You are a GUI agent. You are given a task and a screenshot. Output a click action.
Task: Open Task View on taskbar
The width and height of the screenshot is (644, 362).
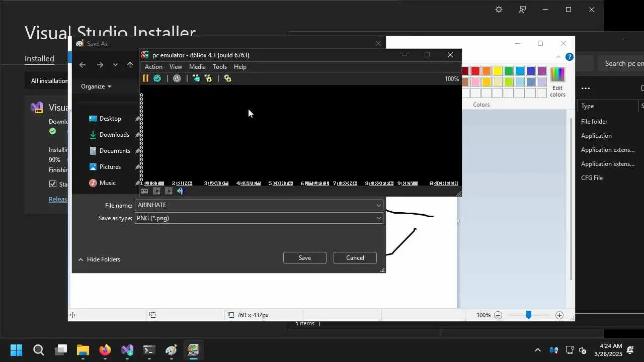point(61,350)
